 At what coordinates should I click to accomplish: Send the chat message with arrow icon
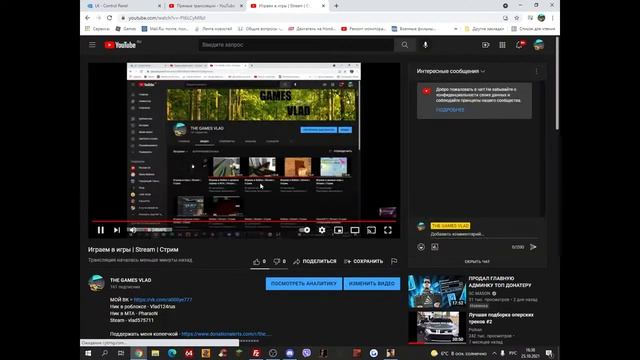[x=533, y=247]
